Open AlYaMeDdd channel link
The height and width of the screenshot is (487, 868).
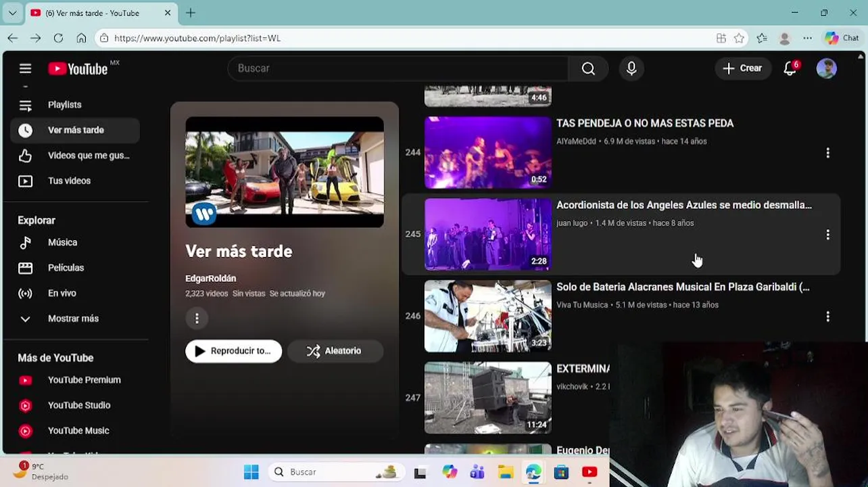[576, 141]
